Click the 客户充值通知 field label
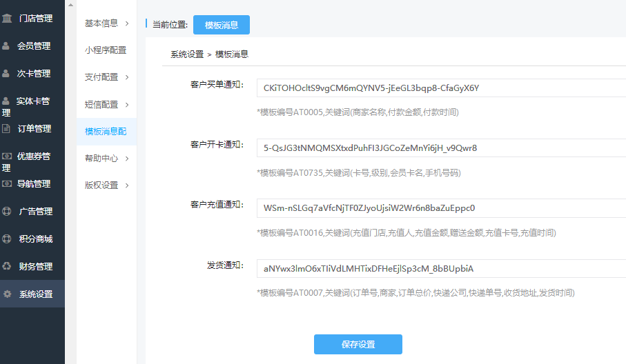The height and width of the screenshot is (364, 626). pyautogui.click(x=217, y=205)
